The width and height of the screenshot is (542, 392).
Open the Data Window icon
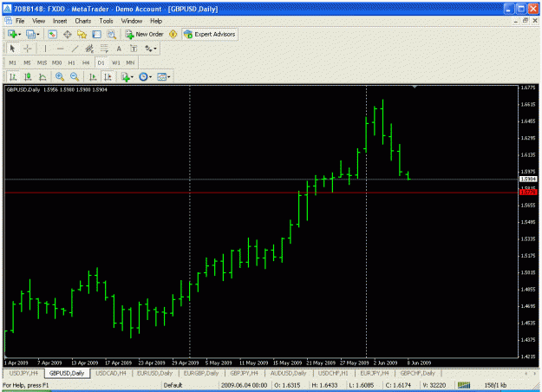68,34
